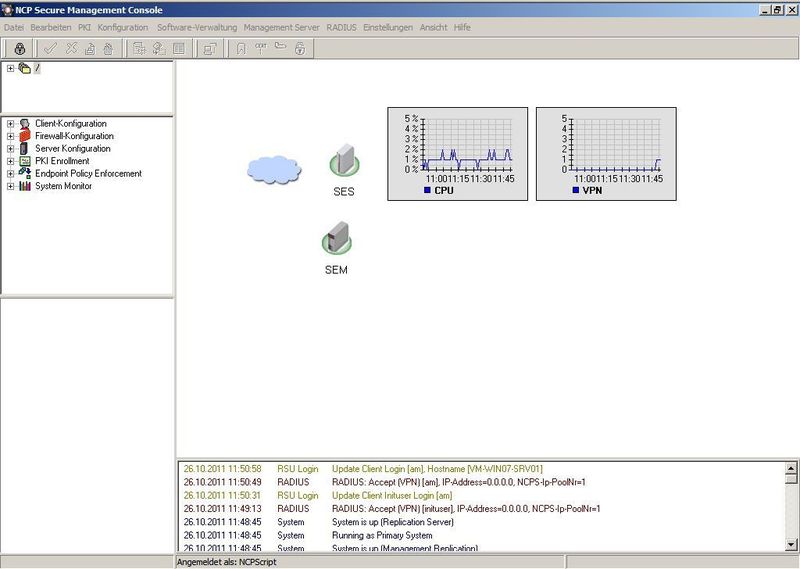Viewport: 800px width, 569px height.
Task: Select RADIUS log entry at 11:50:49
Action: point(481,482)
